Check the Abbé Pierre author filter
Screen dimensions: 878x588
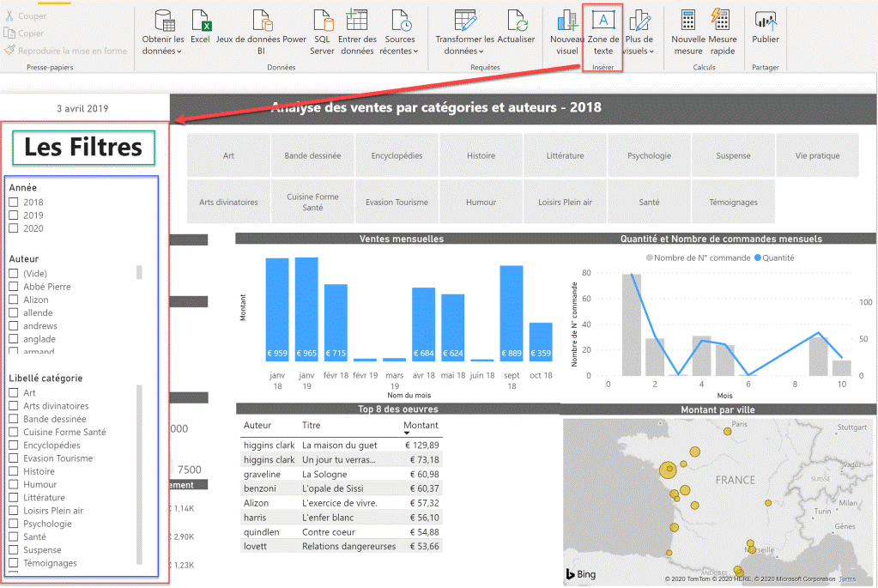(x=14, y=287)
